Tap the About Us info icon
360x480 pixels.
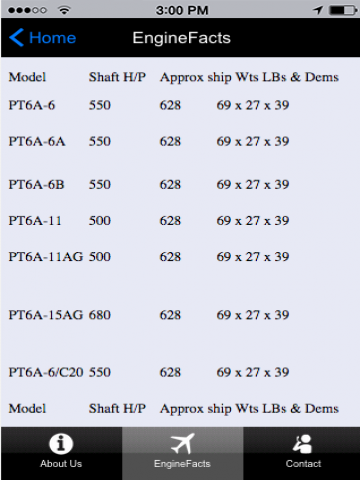pos(61,444)
